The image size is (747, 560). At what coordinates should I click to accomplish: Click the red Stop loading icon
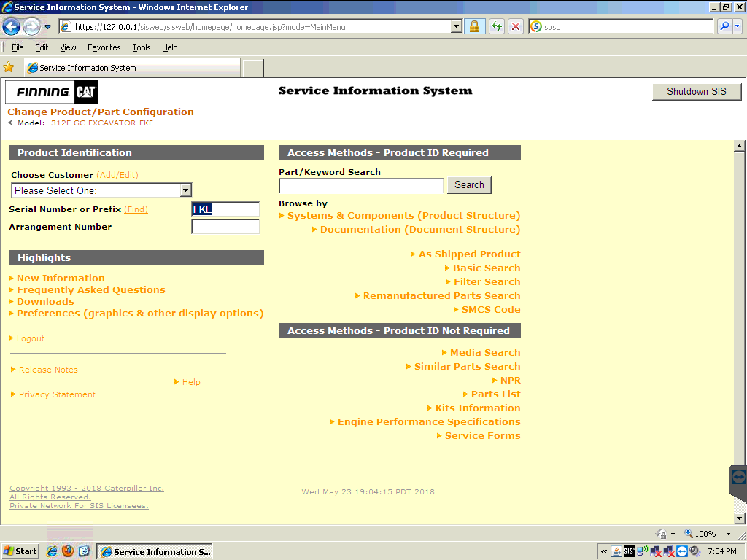tap(516, 27)
